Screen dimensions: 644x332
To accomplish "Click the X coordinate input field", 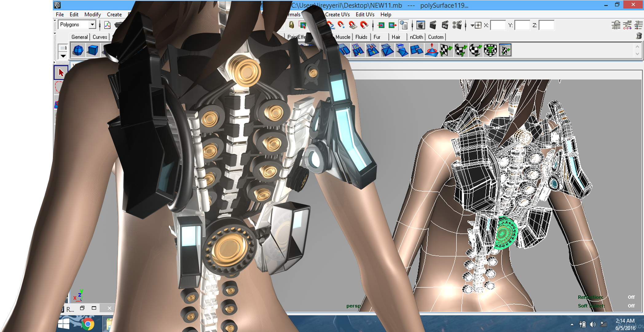I will (x=498, y=25).
